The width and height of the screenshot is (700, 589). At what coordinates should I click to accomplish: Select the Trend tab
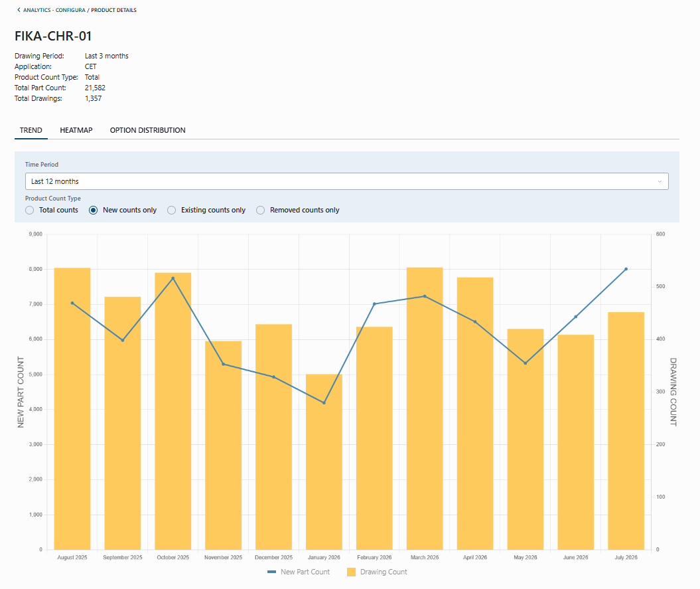click(31, 130)
